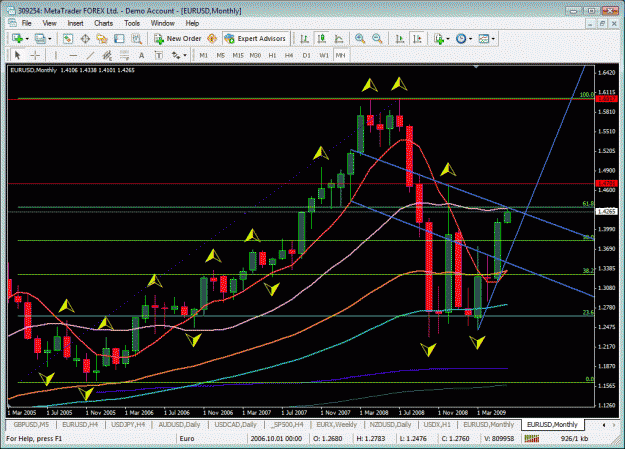
Task: Switch timeframe to M1
Action: point(203,55)
